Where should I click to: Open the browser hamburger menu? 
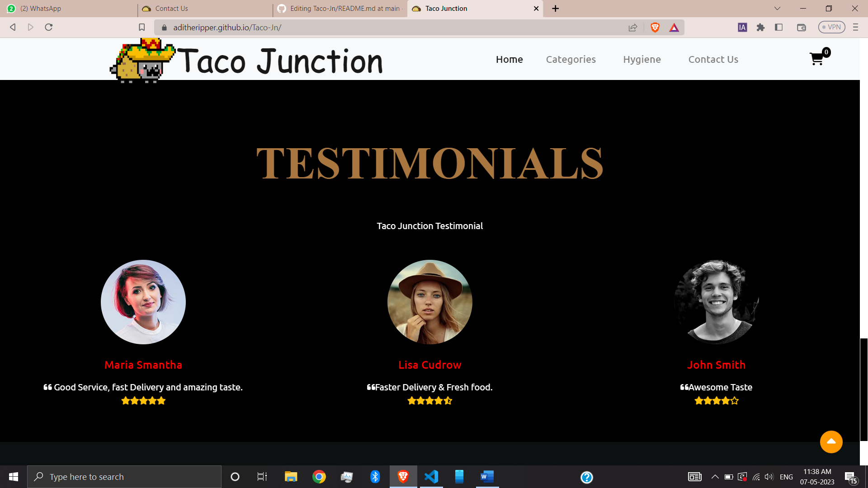[x=855, y=27]
